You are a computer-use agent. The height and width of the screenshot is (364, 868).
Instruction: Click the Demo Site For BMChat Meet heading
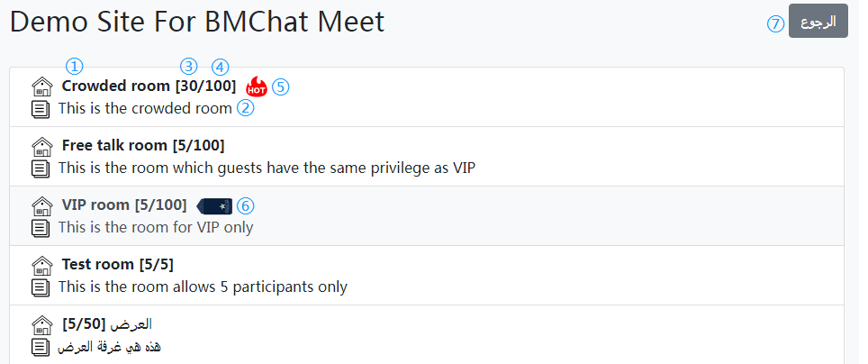point(197,23)
